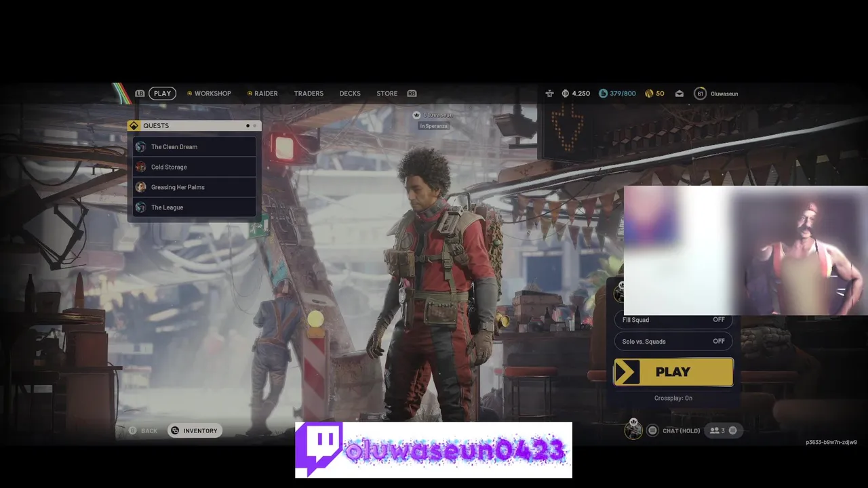Open The Clean Dream quest
This screenshot has width=868, height=488.
195,146
